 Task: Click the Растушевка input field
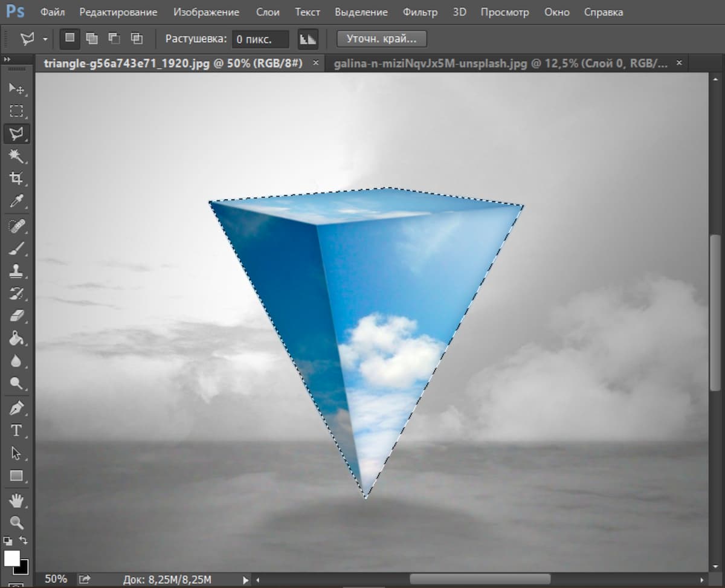(260, 39)
